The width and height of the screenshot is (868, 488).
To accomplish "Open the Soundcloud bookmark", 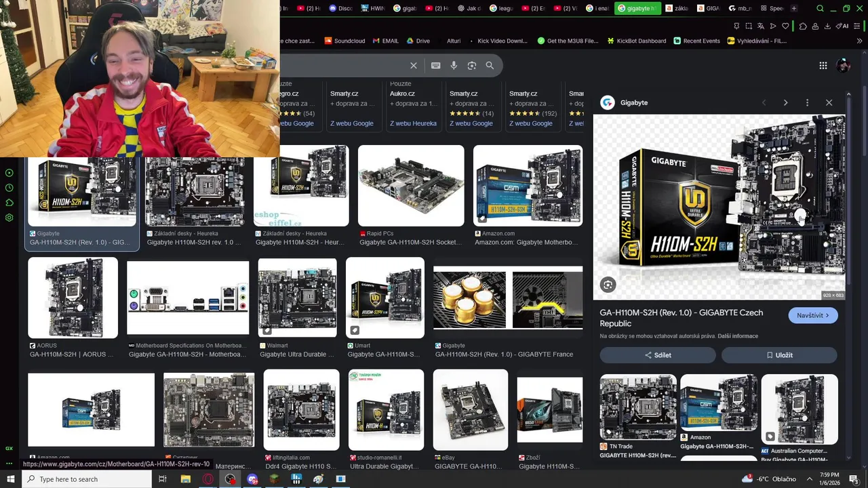I will pyautogui.click(x=344, y=41).
